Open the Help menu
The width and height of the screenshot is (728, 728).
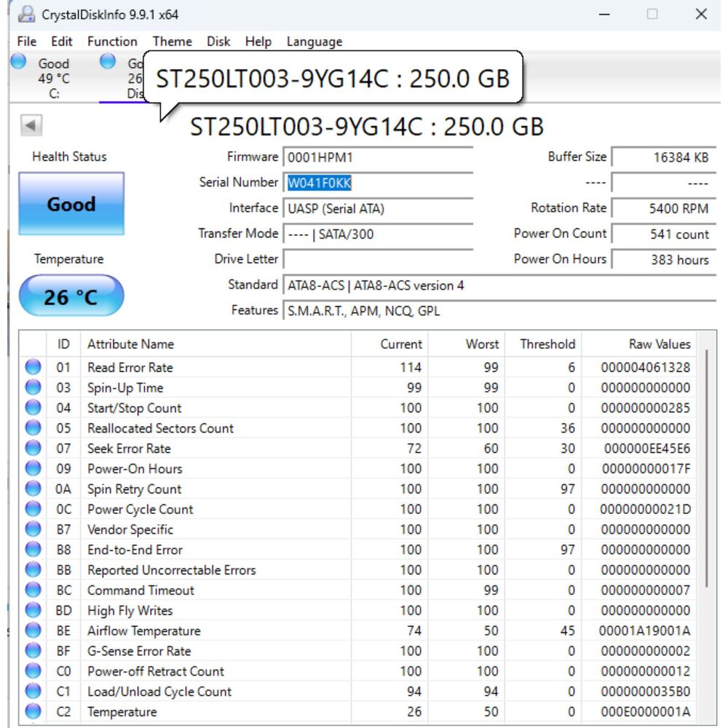[258, 41]
